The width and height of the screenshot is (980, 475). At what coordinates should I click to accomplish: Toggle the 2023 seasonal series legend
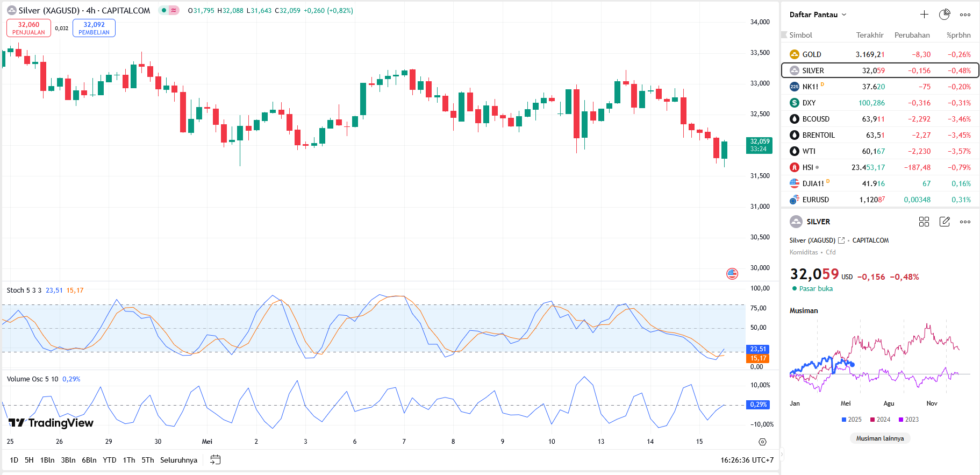[x=909, y=420]
